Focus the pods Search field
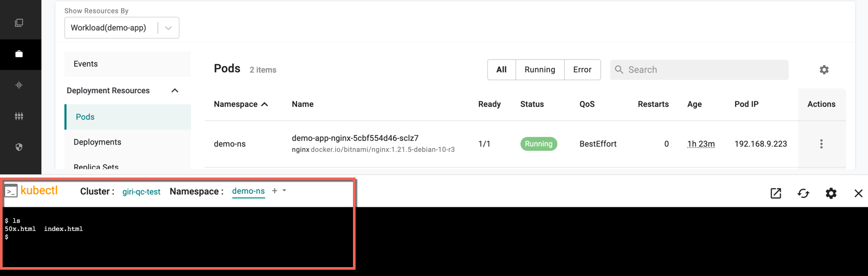Image resolution: width=868 pixels, height=276 pixels. click(699, 70)
